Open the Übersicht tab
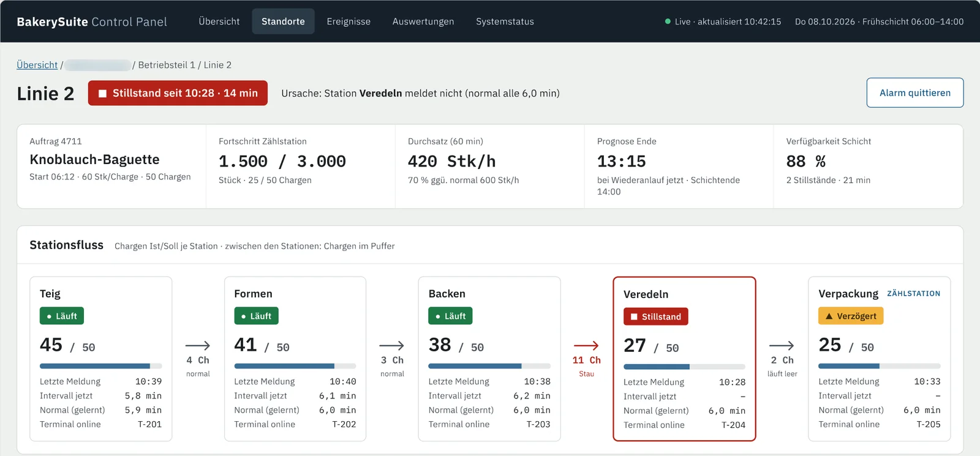Viewport: 980px width, 456px height. point(219,21)
